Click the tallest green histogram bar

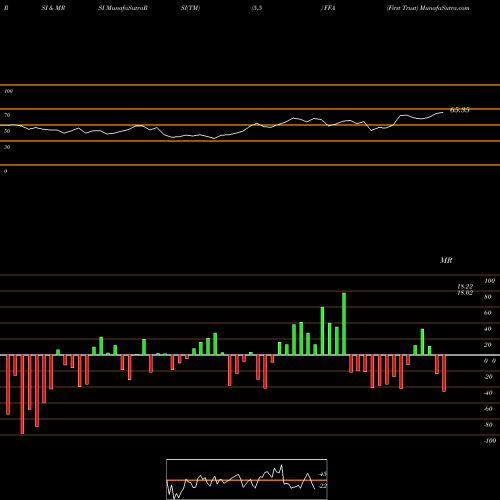[344, 324]
